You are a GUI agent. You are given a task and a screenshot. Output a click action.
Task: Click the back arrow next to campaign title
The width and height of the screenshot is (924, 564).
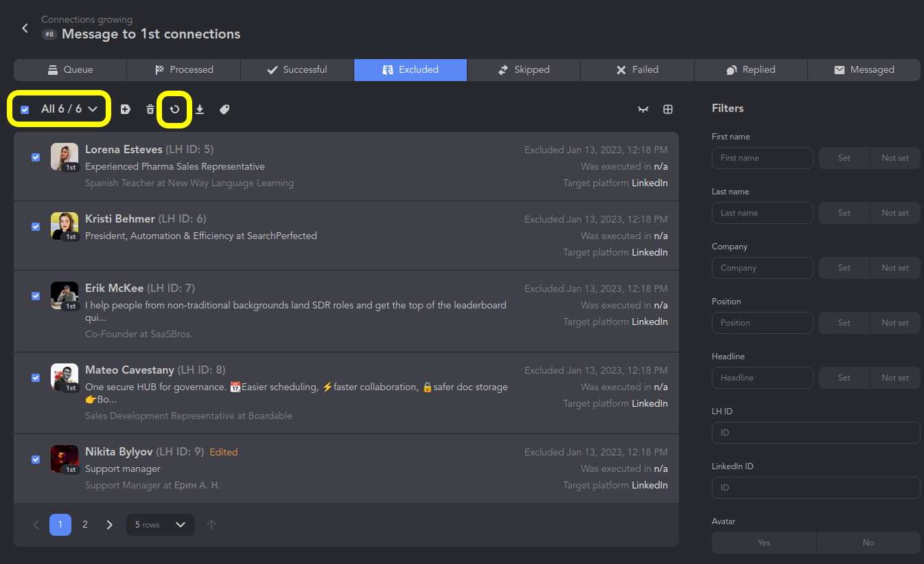click(25, 28)
